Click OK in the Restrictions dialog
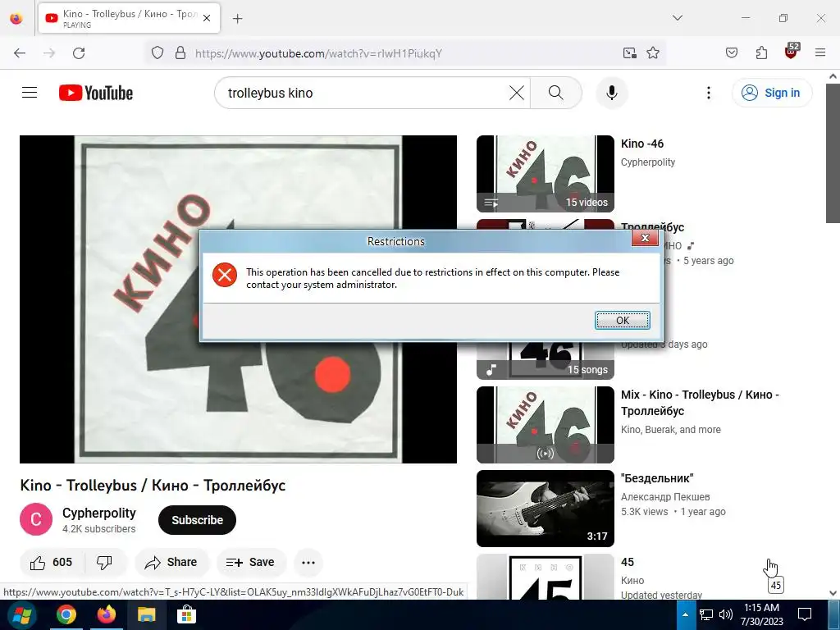 (x=622, y=321)
